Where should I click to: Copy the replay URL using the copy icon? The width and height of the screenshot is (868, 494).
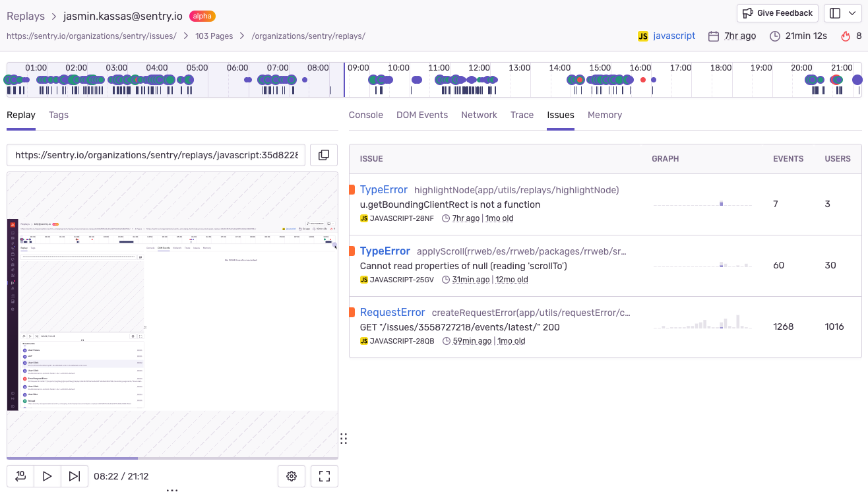point(323,155)
